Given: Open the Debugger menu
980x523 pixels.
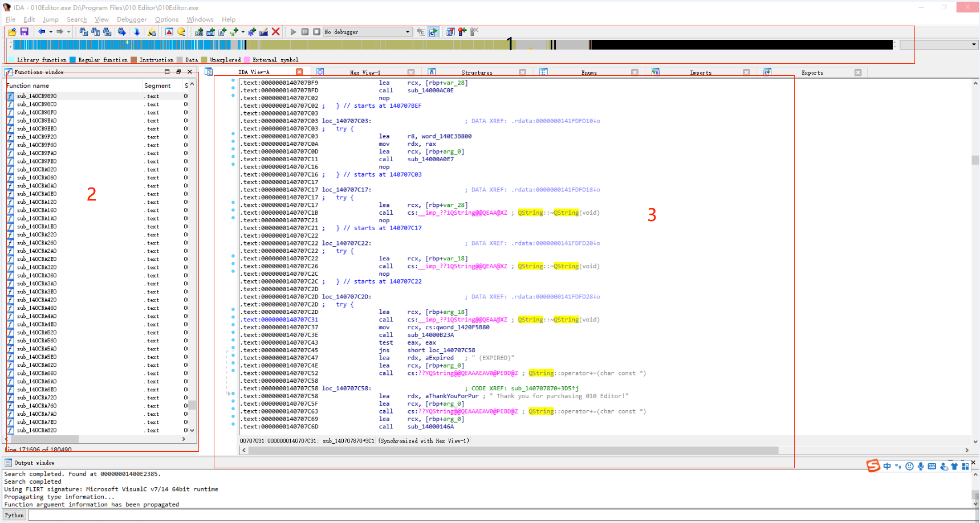Looking at the screenshot, I should 132,19.
